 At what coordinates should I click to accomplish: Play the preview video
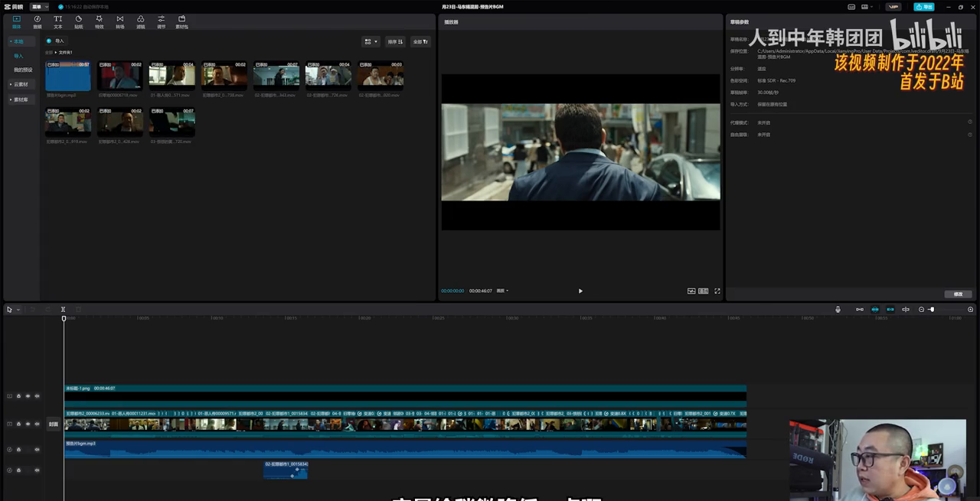580,291
